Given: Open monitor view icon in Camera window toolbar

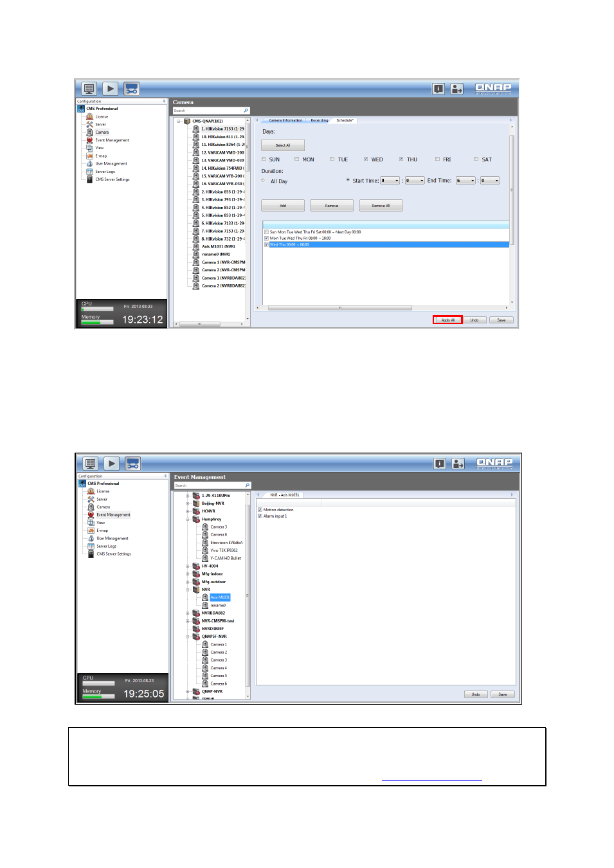Looking at the screenshot, I should (89, 89).
